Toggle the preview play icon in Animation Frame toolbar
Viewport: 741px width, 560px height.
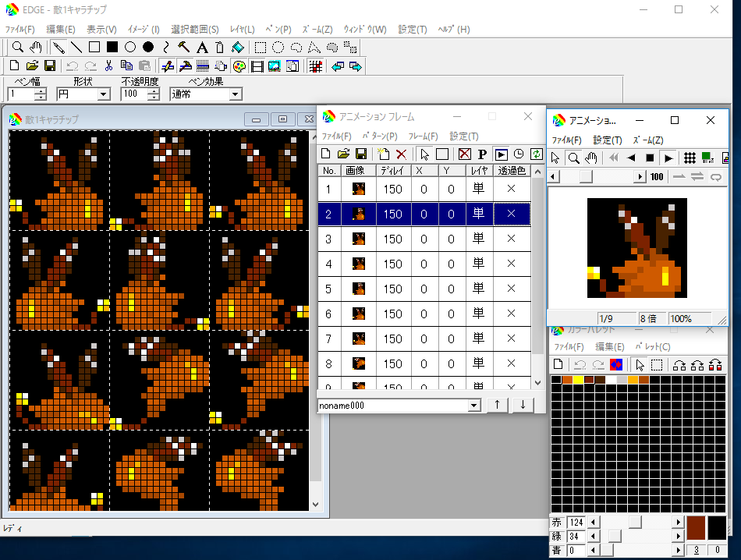[501, 154]
